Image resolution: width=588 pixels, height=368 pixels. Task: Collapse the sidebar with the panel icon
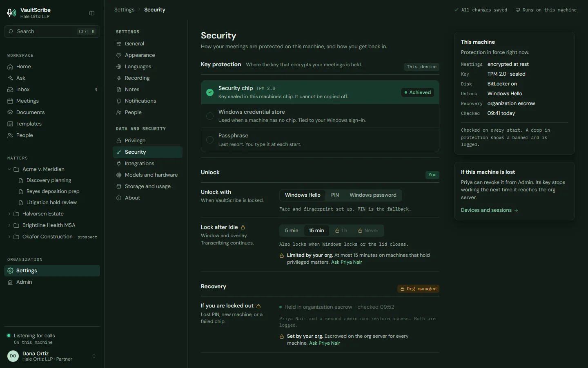click(92, 13)
